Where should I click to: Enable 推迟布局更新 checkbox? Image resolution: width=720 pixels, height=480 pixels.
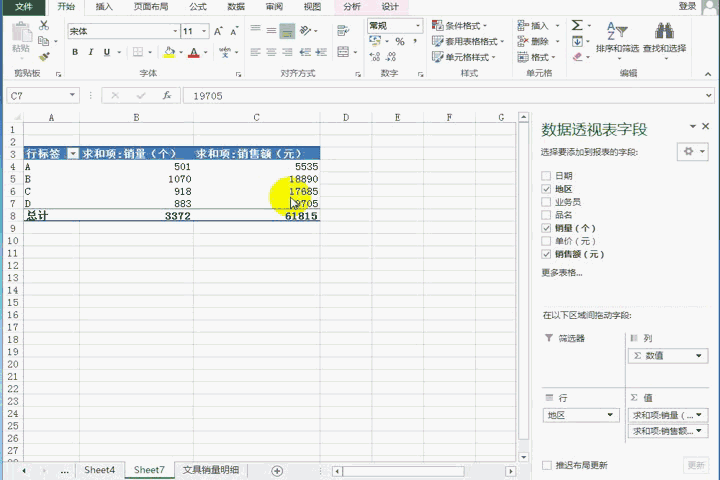point(546,465)
